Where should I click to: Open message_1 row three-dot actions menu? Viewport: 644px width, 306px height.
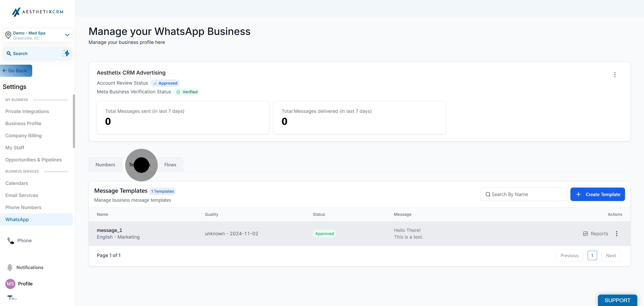coord(616,233)
